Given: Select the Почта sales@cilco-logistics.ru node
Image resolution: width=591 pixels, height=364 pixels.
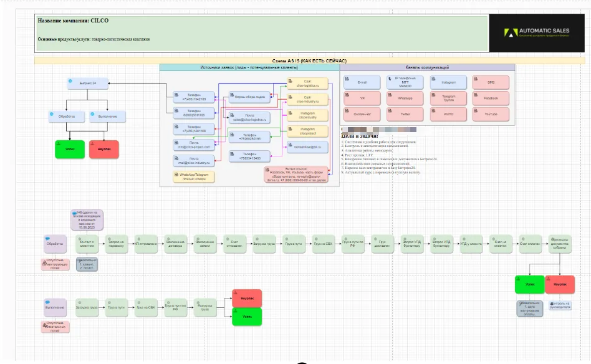Looking at the screenshot, I should pos(249,118).
